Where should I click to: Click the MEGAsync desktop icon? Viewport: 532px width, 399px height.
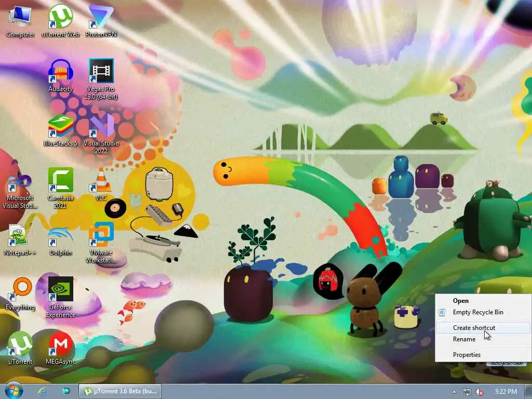pyautogui.click(x=60, y=348)
